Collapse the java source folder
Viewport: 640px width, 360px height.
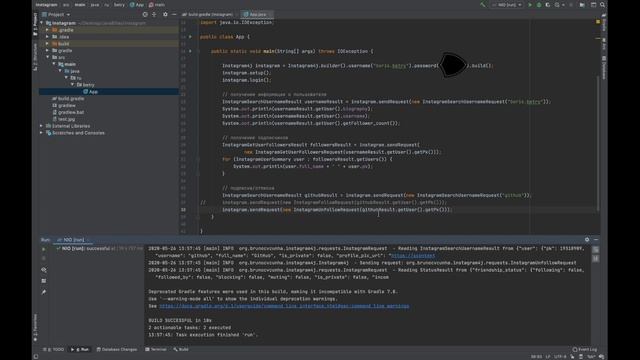(x=60, y=71)
